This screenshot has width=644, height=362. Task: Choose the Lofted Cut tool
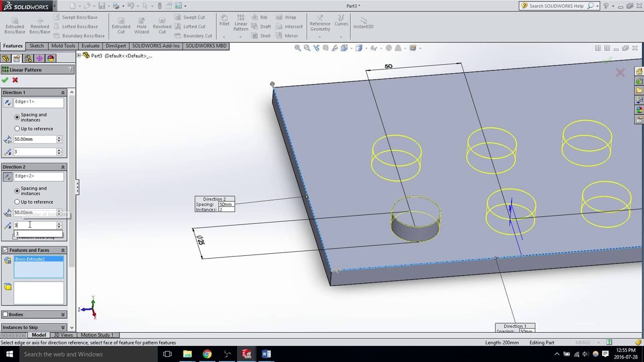click(190, 26)
